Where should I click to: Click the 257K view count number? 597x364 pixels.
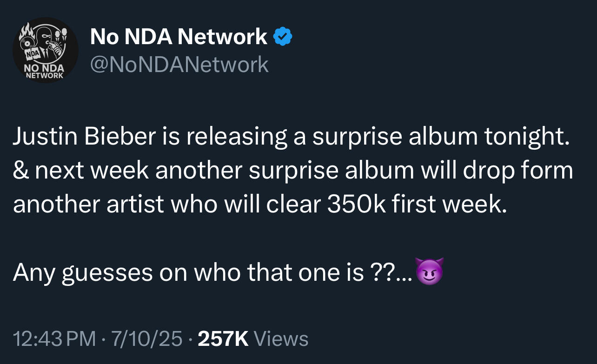pyautogui.click(x=223, y=339)
